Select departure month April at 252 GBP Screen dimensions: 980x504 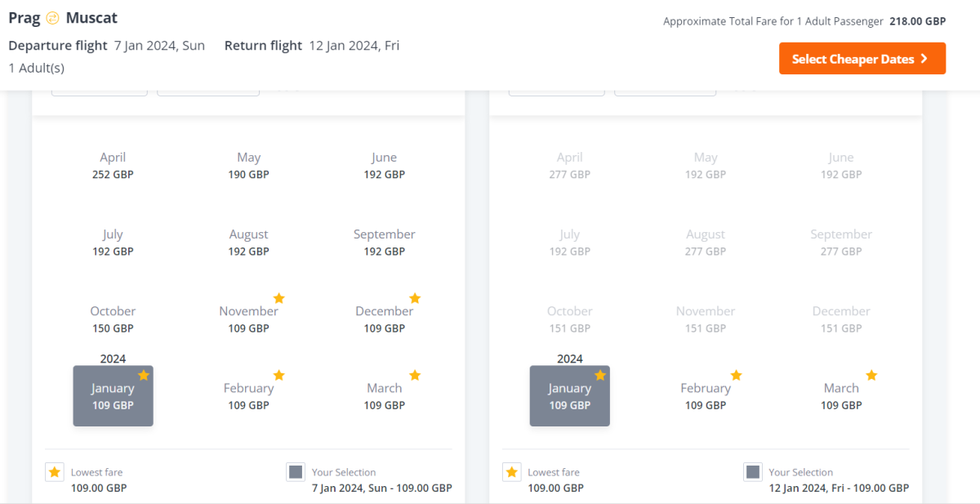tap(113, 165)
